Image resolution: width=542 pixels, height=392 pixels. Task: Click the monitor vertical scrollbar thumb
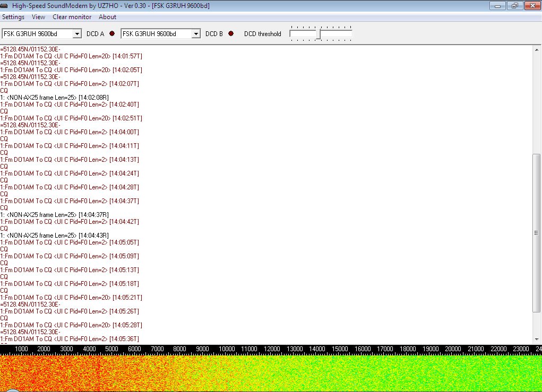coord(537,233)
